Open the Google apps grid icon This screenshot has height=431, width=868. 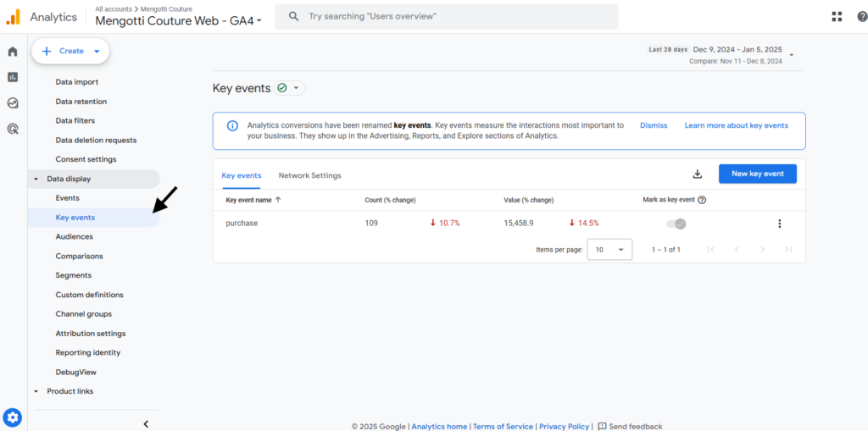click(x=837, y=17)
